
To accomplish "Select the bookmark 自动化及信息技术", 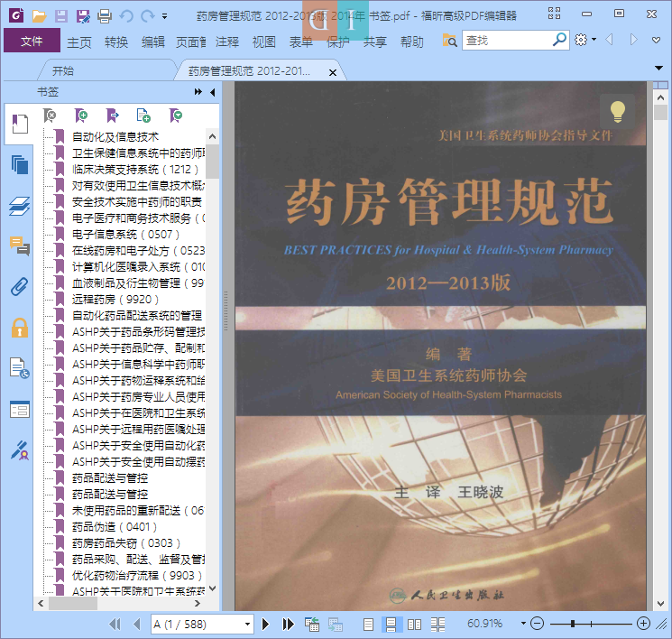I will point(115,137).
